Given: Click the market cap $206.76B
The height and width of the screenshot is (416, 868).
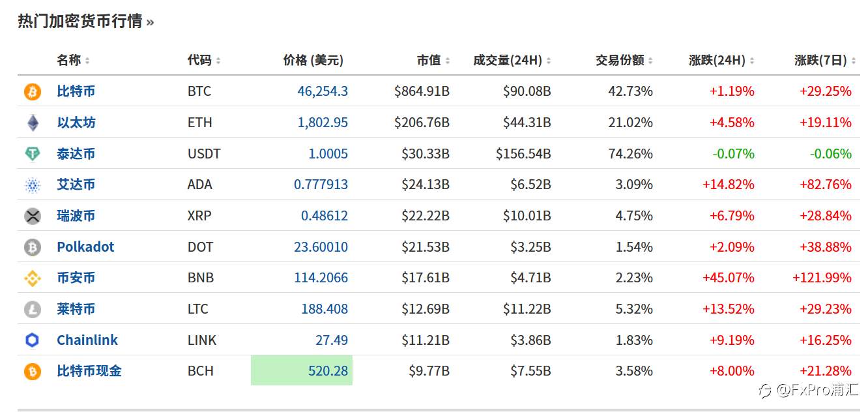Looking at the screenshot, I should pos(422,123).
